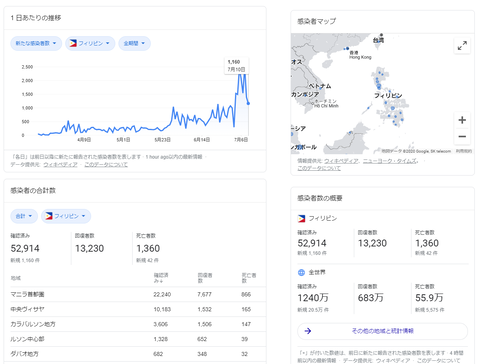This screenshot has width=480, height=364.
Task: Open the 全期間 time range dropdown
Action: (x=134, y=43)
